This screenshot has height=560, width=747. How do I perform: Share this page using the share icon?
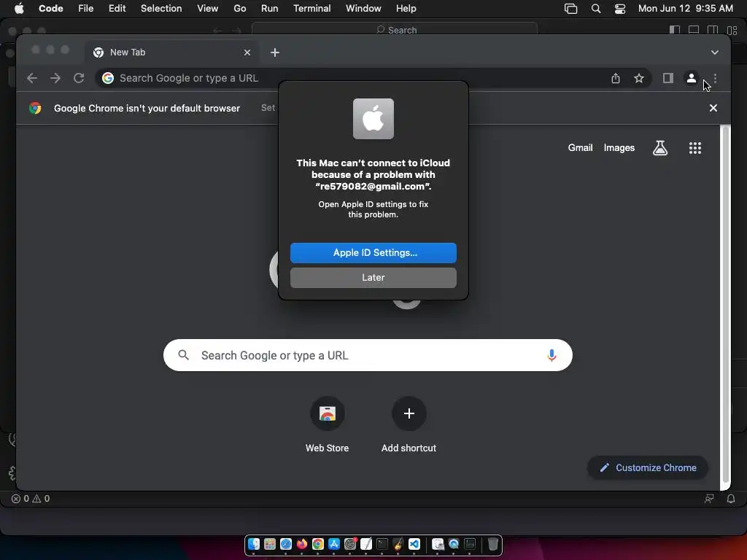pos(616,78)
